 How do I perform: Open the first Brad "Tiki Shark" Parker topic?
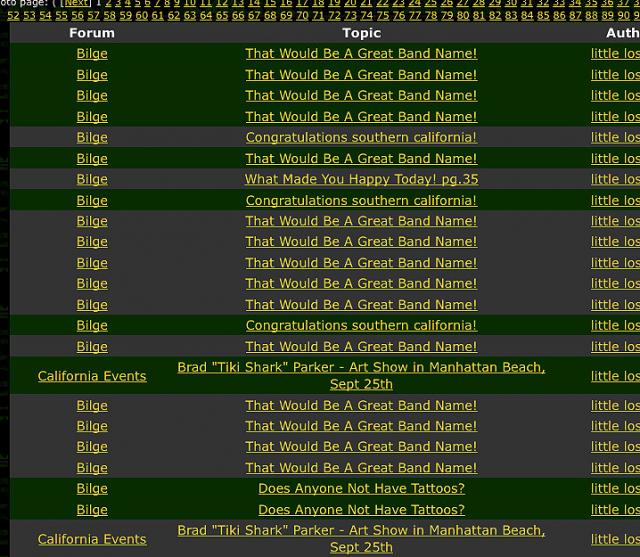[361, 368]
